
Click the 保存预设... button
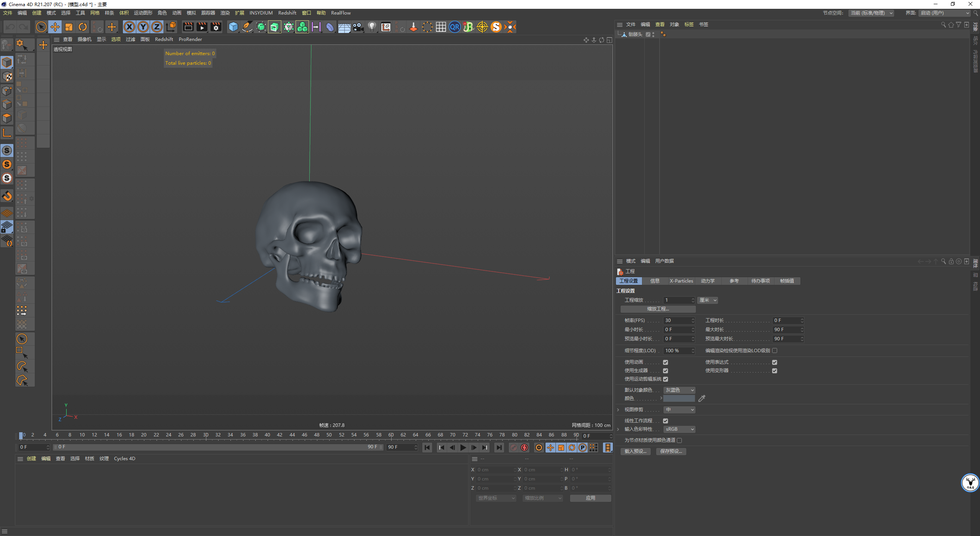click(671, 451)
